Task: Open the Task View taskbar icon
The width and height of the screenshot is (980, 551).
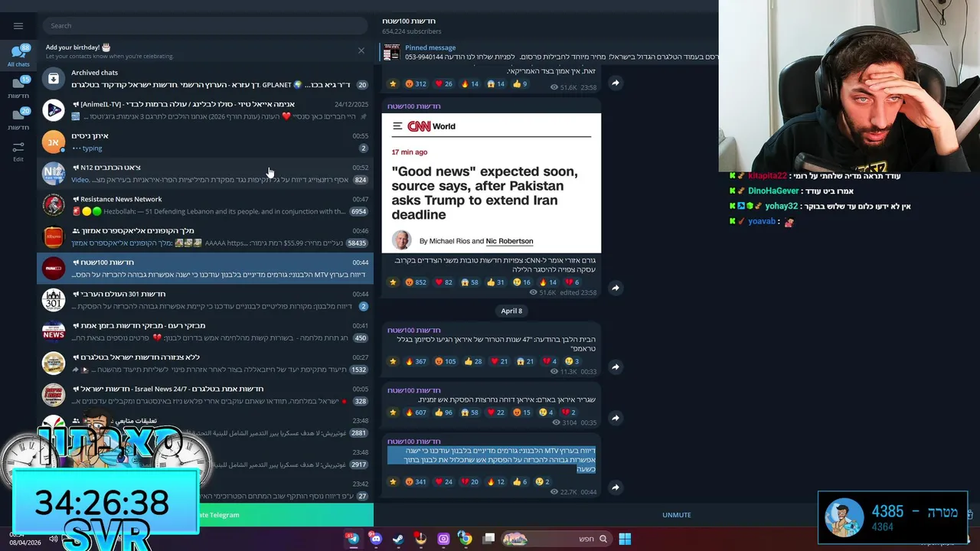Action: pos(488,539)
